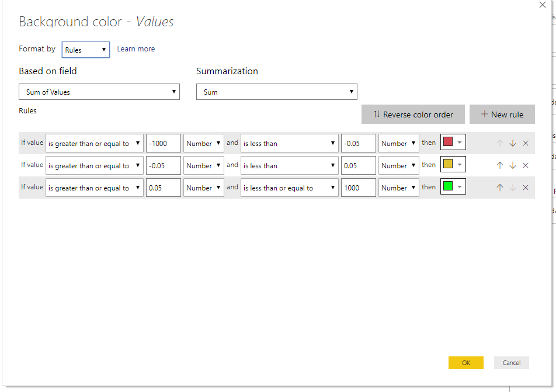The image size is (556, 392).
Task: Edit the -1000 value field
Action: click(x=164, y=143)
